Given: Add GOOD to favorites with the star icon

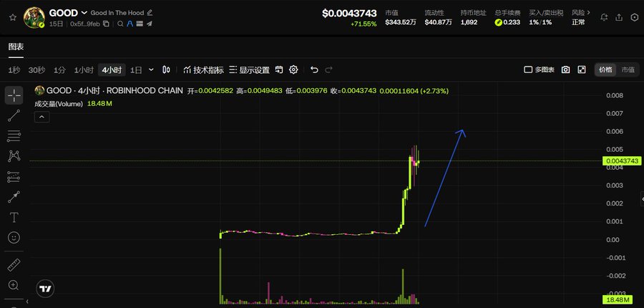Looking at the screenshot, I should [x=13, y=17].
